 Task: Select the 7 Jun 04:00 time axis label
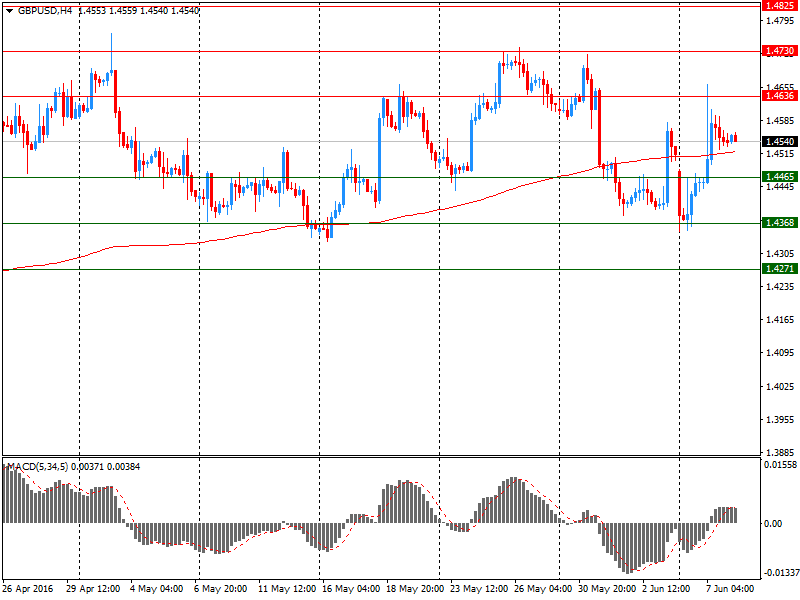coord(730,589)
